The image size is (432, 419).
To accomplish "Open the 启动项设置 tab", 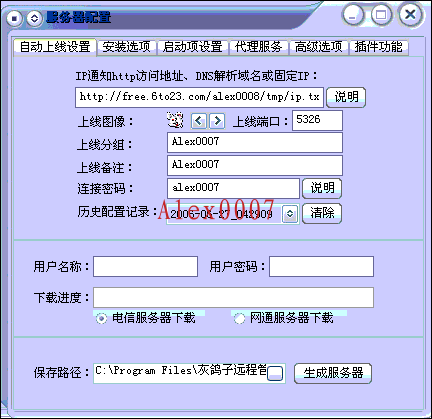I will (193, 47).
